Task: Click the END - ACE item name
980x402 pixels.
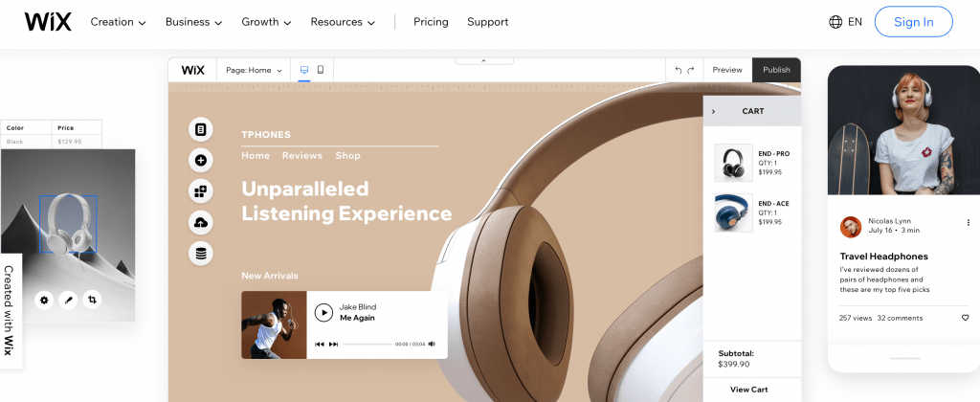Action: coord(773,204)
